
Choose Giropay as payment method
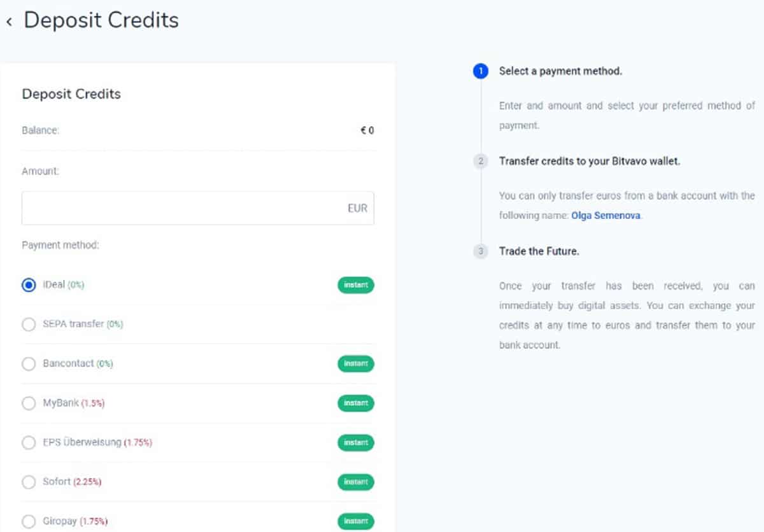click(x=29, y=522)
